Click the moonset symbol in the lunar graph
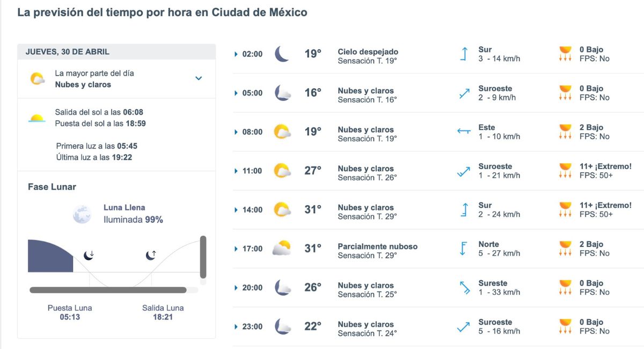The width and height of the screenshot is (644, 349). pos(89,256)
